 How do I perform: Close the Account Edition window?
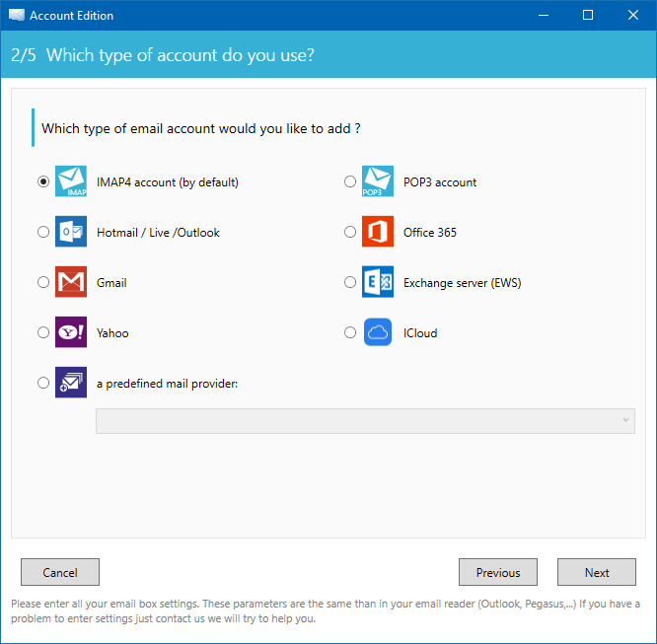pos(633,16)
